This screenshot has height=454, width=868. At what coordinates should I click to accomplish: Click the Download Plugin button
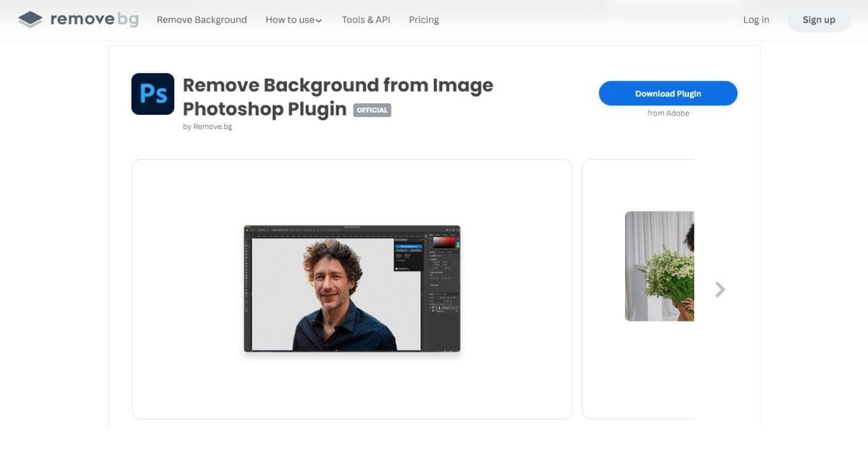pyautogui.click(x=668, y=93)
